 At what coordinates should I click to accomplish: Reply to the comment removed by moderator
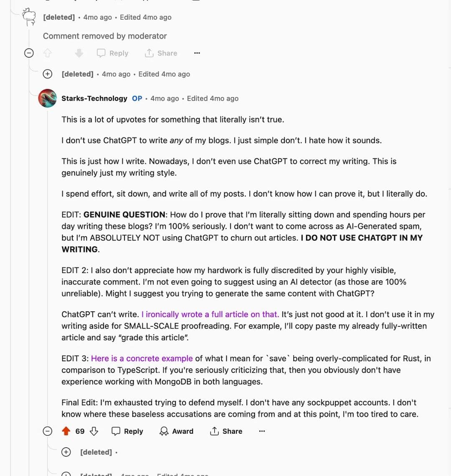(113, 53)
